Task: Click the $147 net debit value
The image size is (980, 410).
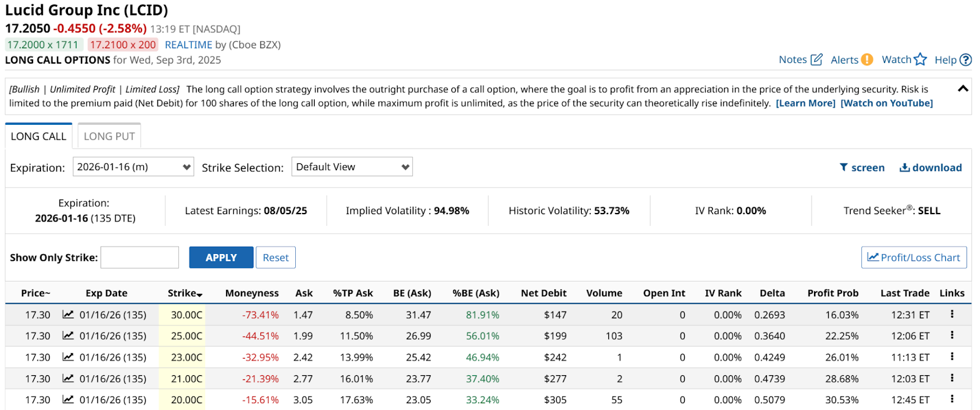Action: [x=555, y=315]
